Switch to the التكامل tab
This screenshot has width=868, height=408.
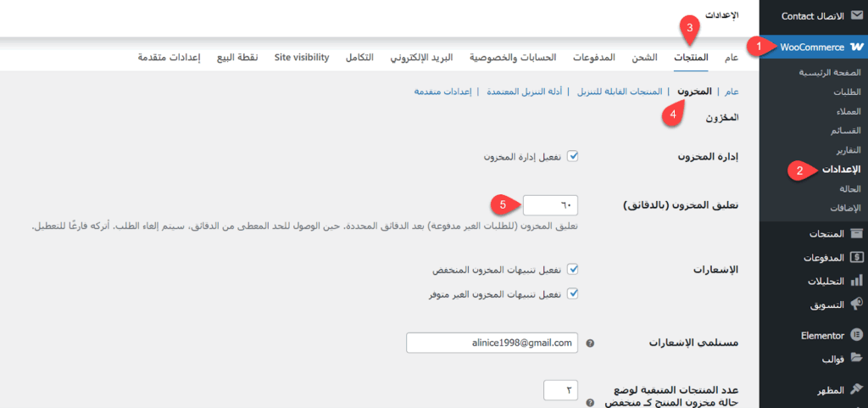359,58
